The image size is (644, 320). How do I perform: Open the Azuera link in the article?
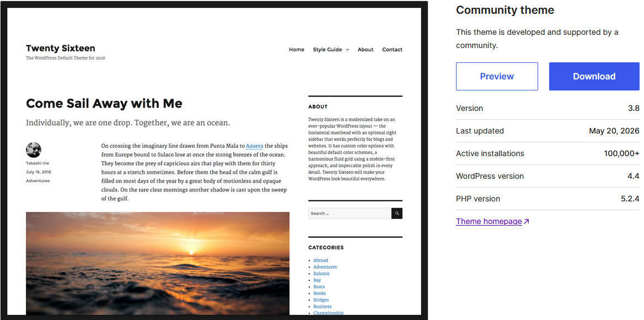tap(255, 146)
